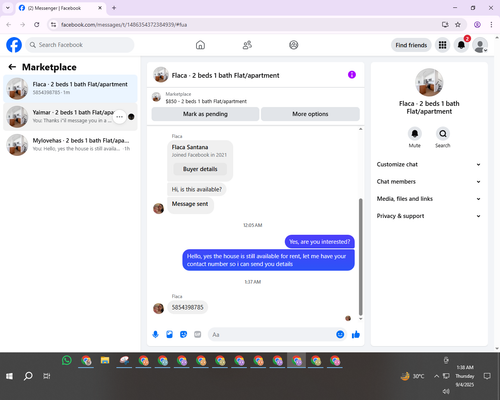Open the Facebook logo home link
Image resolution: width=500 pixels, height=400 pixels.
click(x=14, y=45)
